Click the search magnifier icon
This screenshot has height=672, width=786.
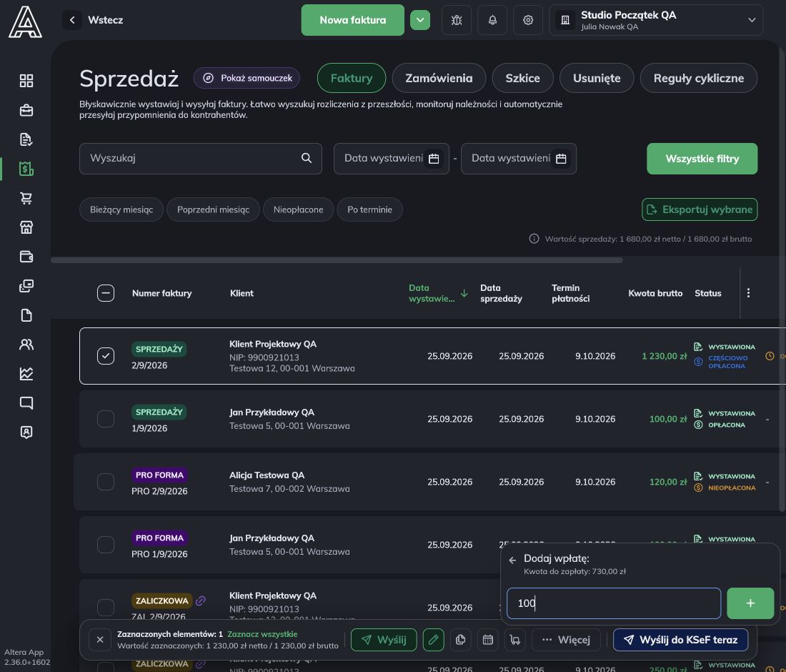pyautogui.click(x=307, y=158)
